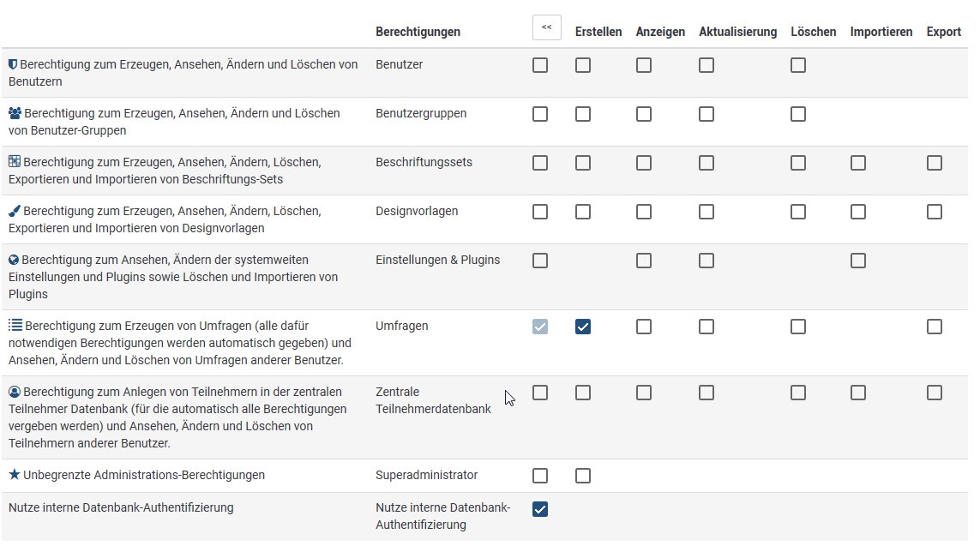The image size is (980, 552).
Task: Click the Erstellen column header
Action: coord(598,32)
